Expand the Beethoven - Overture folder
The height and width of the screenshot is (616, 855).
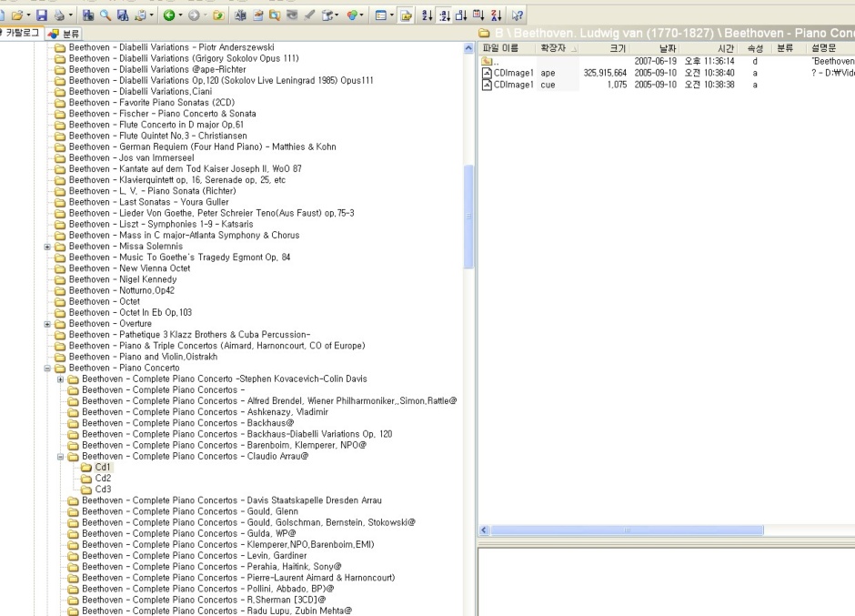pyautogui.click(x=47, y=324)
